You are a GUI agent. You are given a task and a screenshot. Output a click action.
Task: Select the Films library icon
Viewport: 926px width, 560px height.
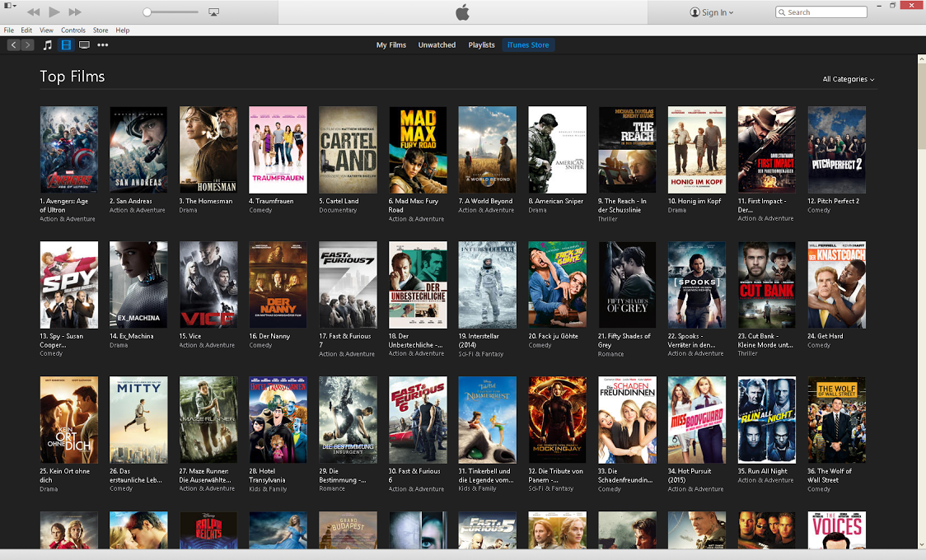click(x=66, y=44)
